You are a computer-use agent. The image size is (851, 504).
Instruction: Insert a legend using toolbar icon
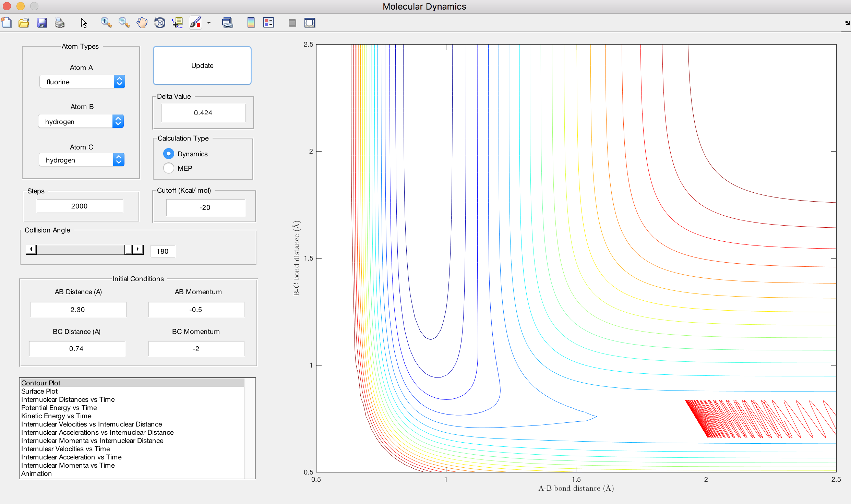point(268,23)
